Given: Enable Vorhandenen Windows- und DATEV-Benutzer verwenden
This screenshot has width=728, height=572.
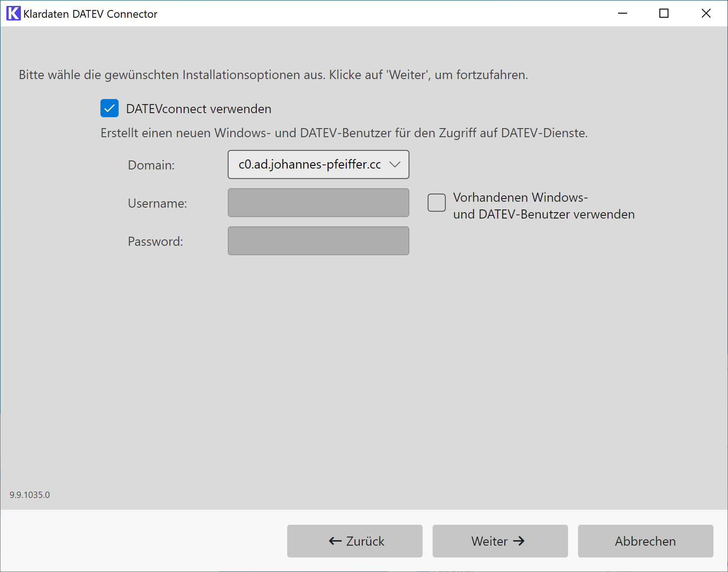Looking at the screenshot, I should [436, 203].
